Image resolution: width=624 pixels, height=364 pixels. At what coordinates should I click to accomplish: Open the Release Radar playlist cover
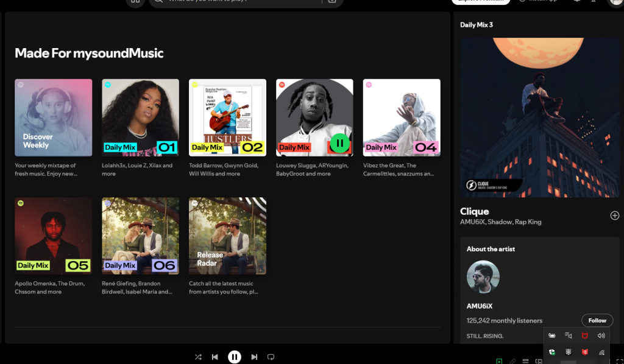(x=228, y=236)
